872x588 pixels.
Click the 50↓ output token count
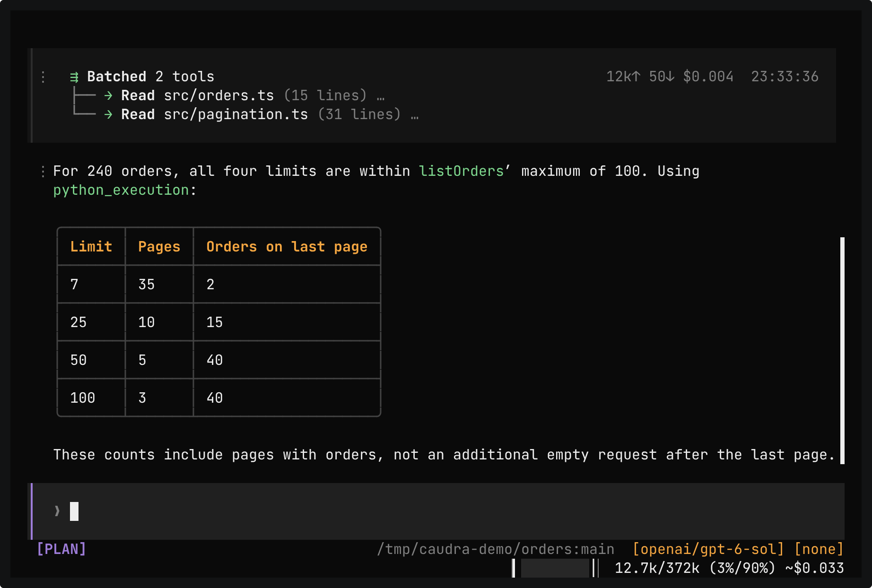(662, 77)
